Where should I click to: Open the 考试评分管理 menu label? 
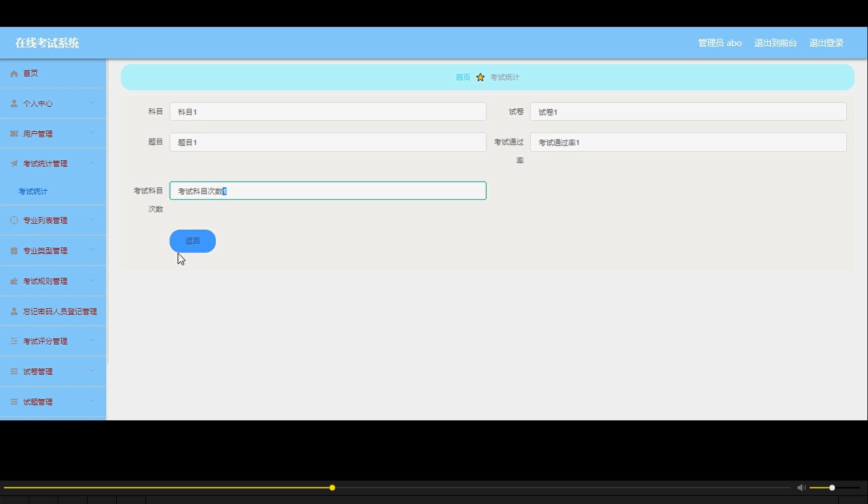(x=45, y=341)
